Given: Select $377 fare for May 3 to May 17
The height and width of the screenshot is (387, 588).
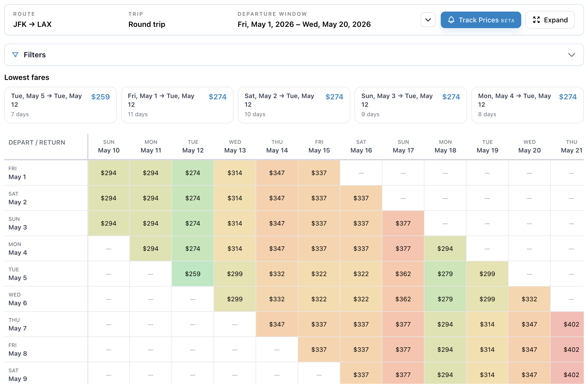Looking at the screenshot, I should pyautogui.click(x=403, y=223).
